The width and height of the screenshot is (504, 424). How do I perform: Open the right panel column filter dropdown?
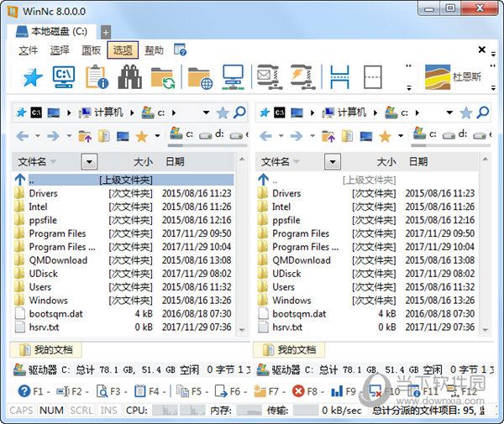tap(333, 161)
